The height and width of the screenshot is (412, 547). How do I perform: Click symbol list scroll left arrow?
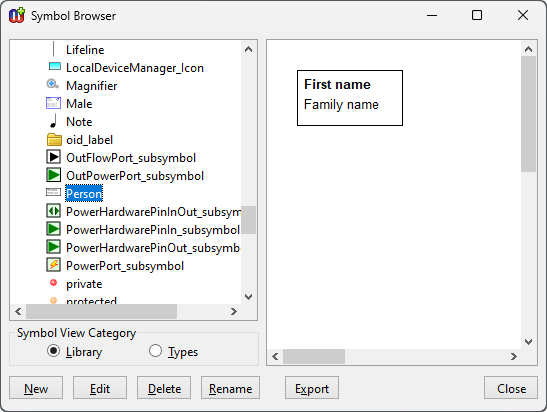pos(18,311)
